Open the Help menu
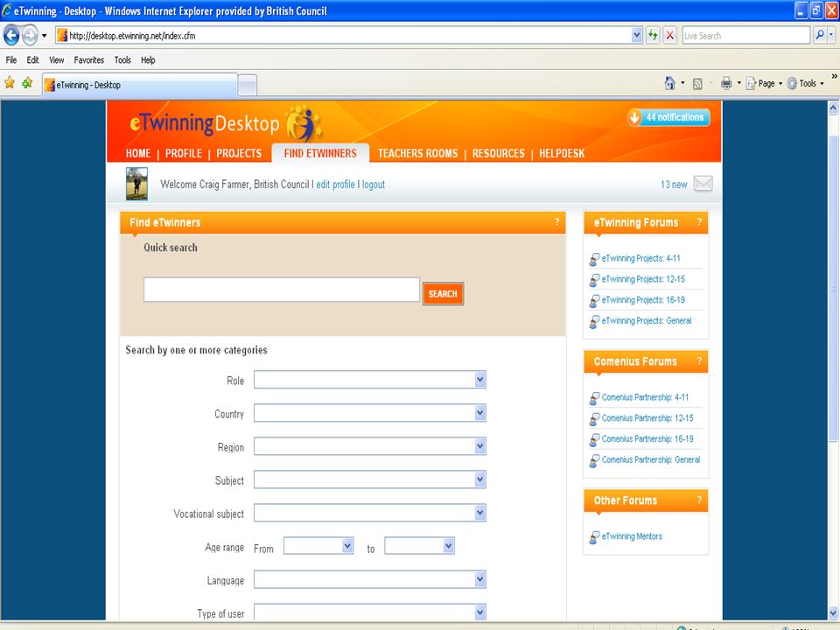 (148, 60)
